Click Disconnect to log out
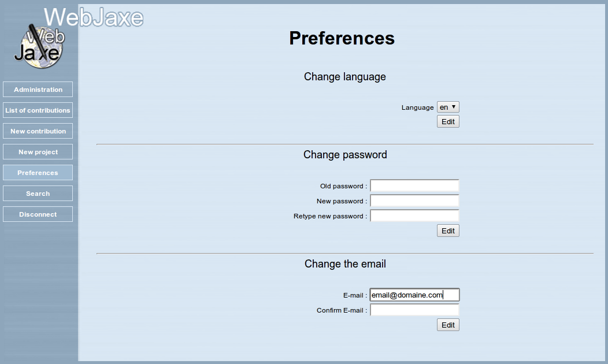 [x=38, y=214]
